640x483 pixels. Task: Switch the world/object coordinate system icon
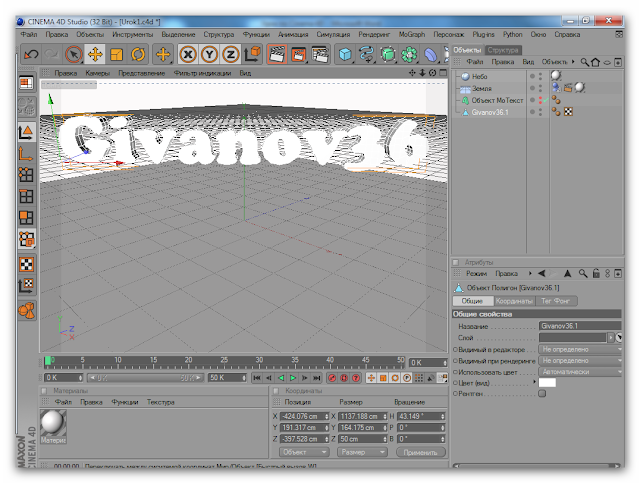[252, 54]
